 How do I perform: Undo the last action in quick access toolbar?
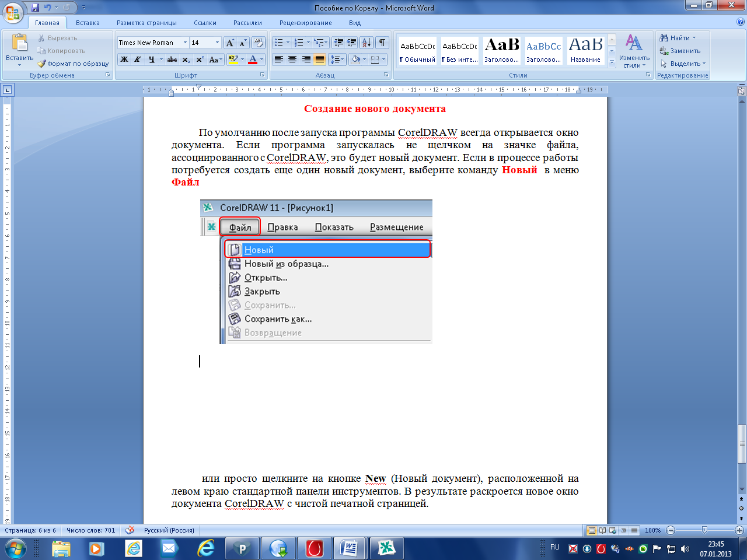coord(47,8)
